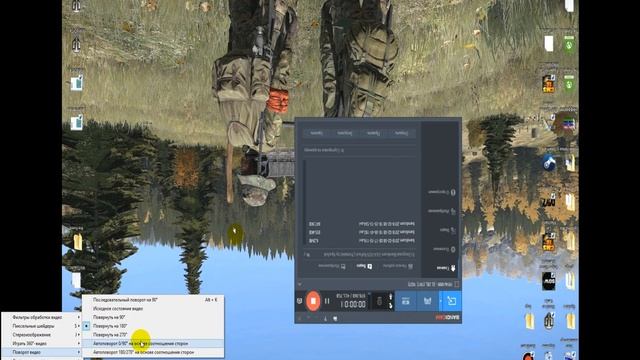
Task: Choose Повернуть на 270° rotation
Action: (x=153, y=335)
